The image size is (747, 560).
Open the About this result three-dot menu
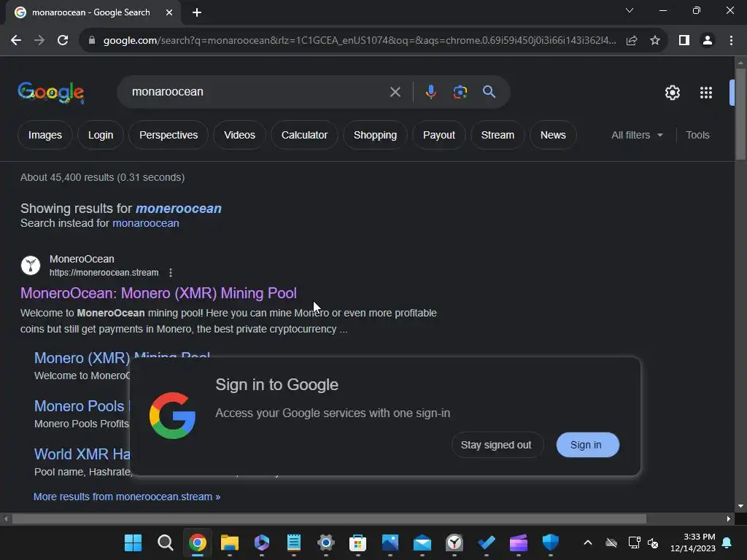[171, 273]
